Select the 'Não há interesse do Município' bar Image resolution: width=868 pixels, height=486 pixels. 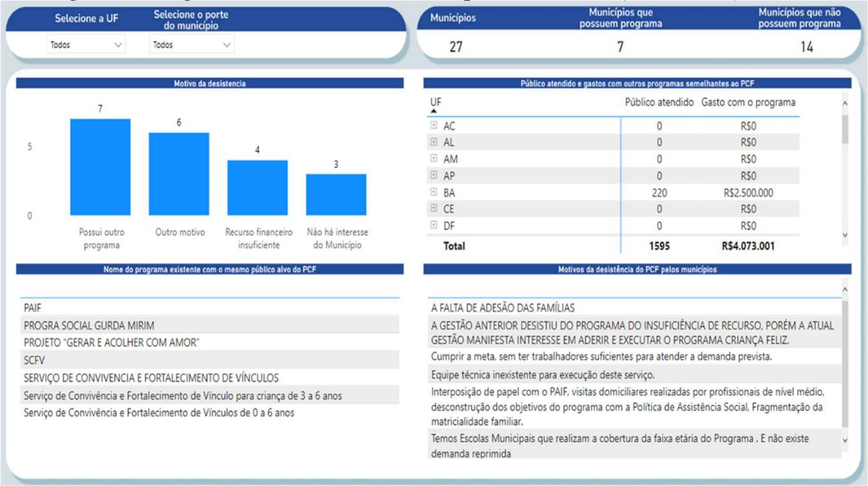click(336, 195)
